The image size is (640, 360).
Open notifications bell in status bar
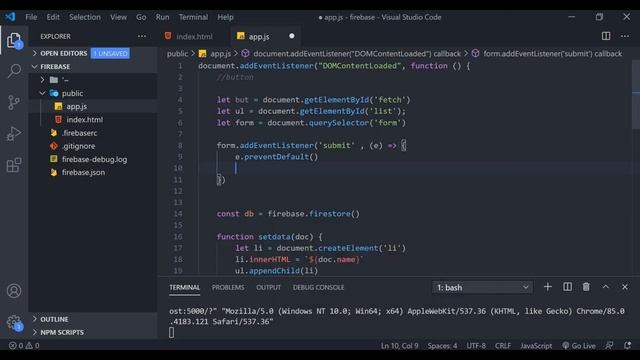point(628,345)
